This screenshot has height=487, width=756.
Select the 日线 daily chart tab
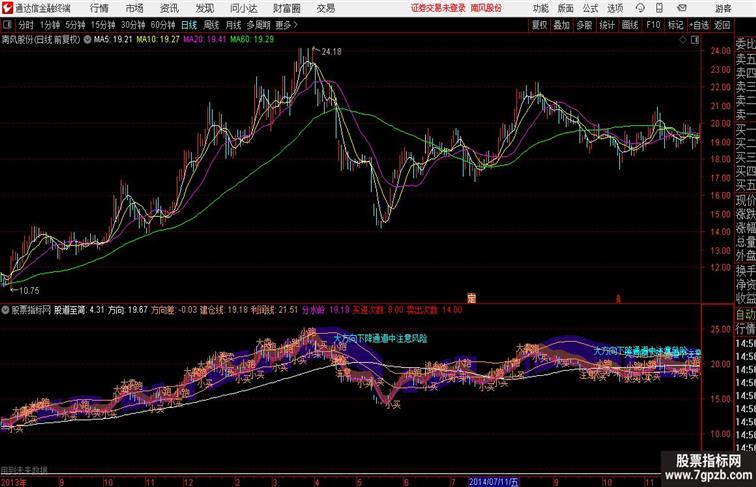pos(189,25)
